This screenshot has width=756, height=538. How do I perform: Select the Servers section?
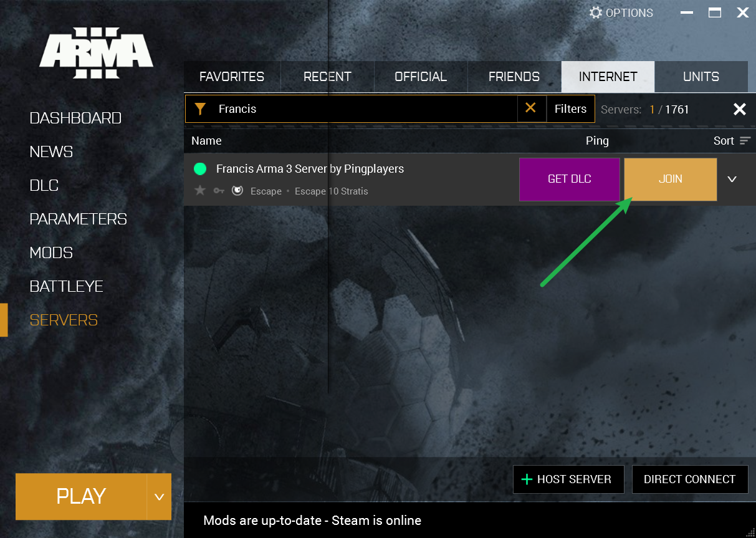click(64, 320)
